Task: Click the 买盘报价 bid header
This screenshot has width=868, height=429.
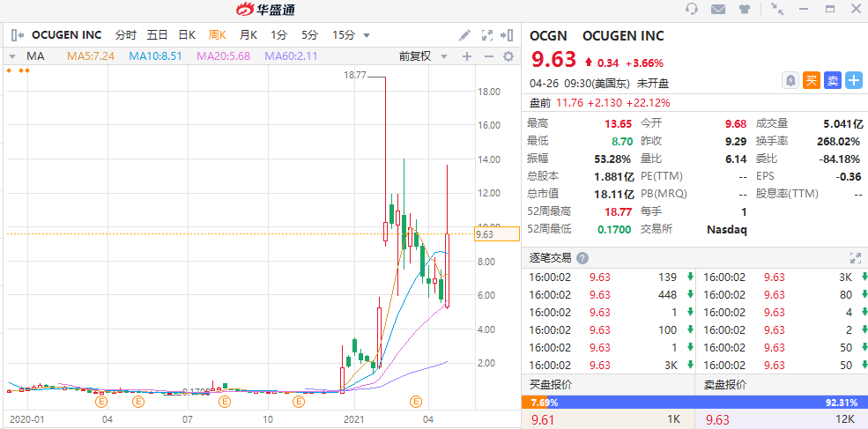Action: [x=551, y=385]
